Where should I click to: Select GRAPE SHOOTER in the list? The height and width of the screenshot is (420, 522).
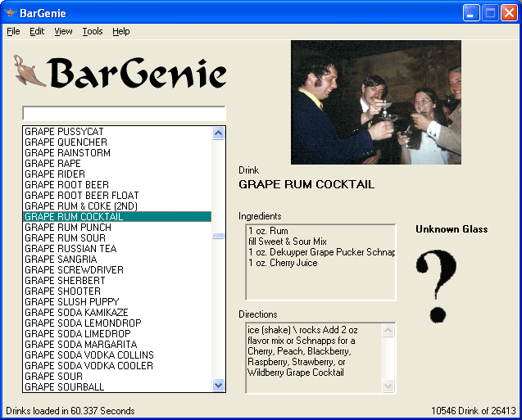tap(117, 291)
